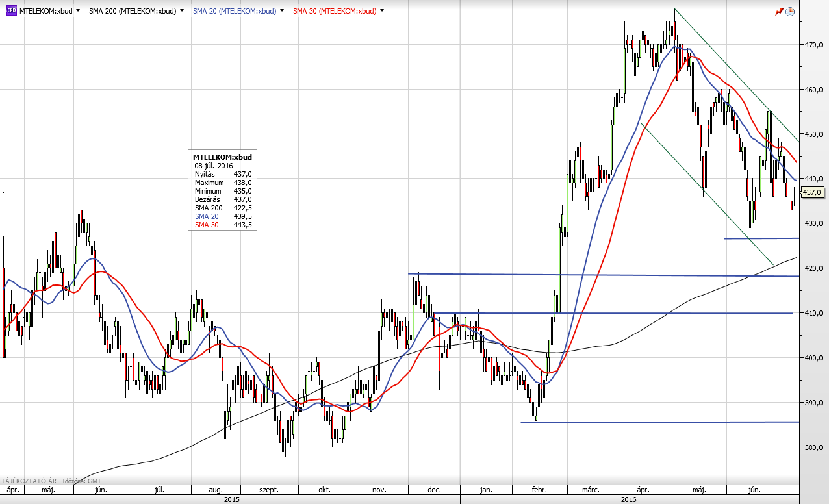Click the 390,0 price axis label

pyautogui.click(x=814, y=403)
